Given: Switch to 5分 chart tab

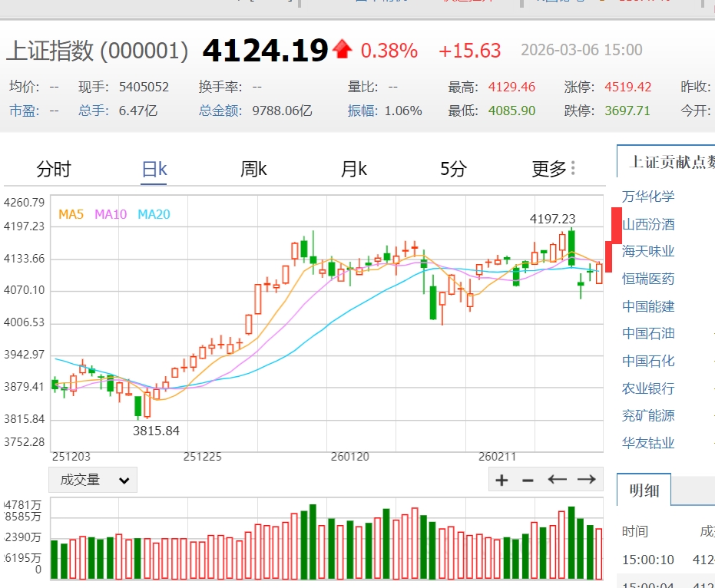Looking at the screenshot, I should (x=453, y=169).
